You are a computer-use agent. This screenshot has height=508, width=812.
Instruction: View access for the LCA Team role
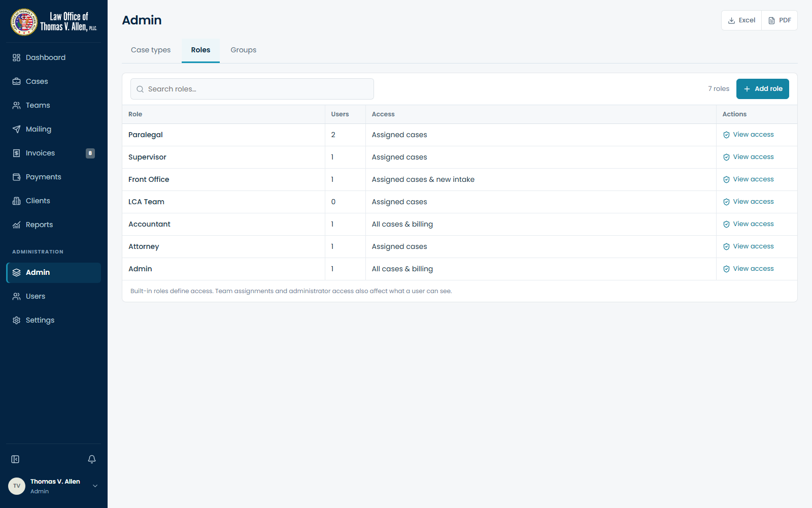[748, 202]
